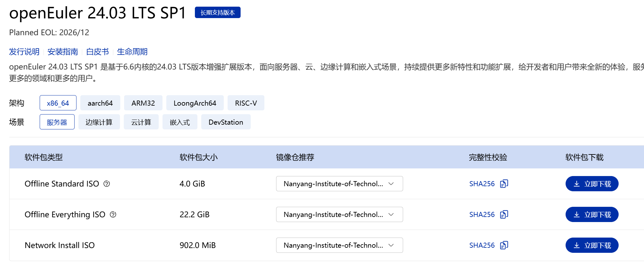Click the Offline Standard ISO label
Image resolution: width=644 pixels, height=262 pixels.
62,184
